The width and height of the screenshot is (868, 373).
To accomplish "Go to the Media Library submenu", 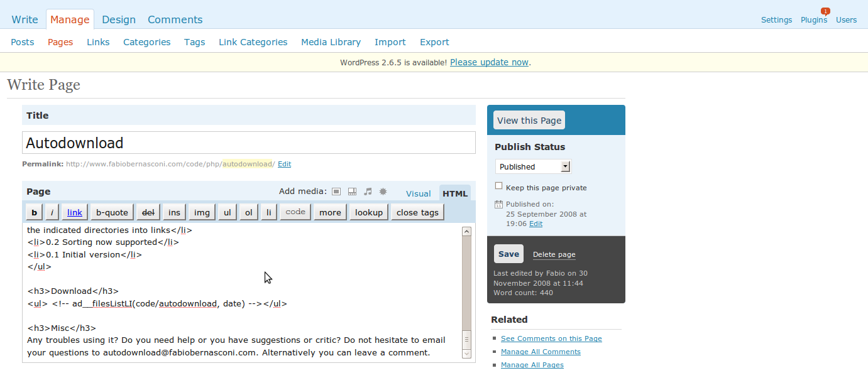I will [331, 42].
